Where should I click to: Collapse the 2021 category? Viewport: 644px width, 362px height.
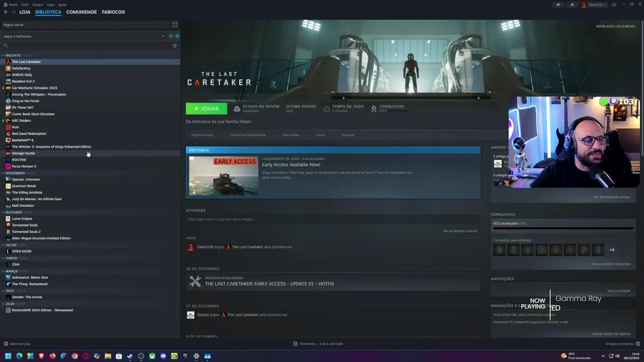coord(3,291)
